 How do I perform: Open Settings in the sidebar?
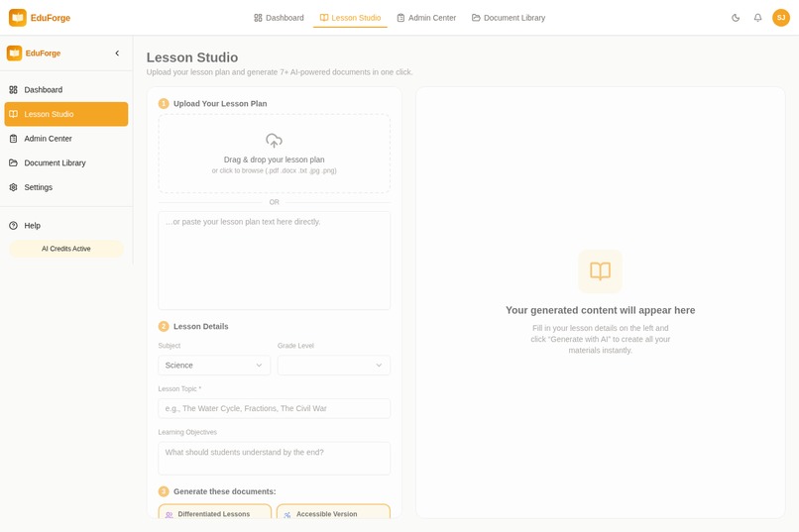(x=66, y=187)
